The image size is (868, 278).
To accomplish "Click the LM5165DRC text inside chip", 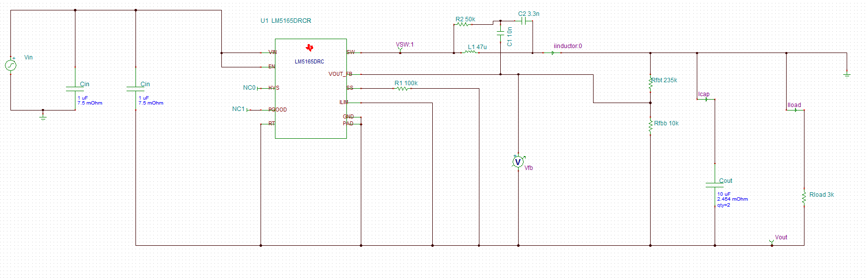I will [309, 61].
